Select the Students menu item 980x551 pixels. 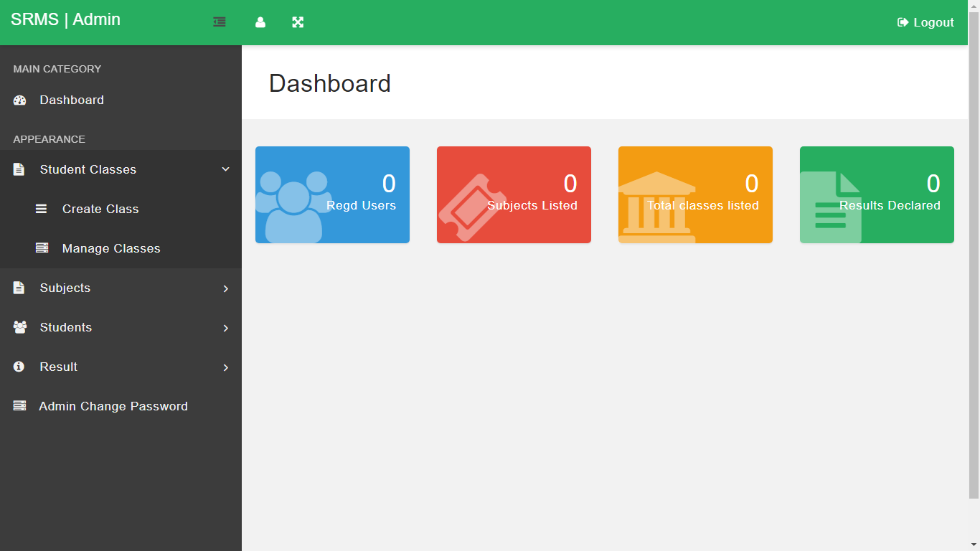pyautogui.click(x=121, y=327)
